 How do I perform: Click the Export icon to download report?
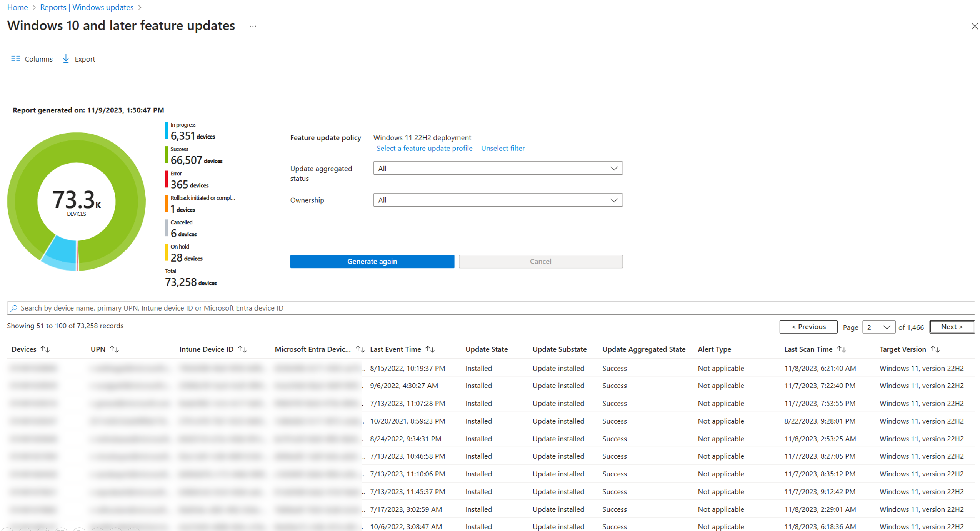coord(67,59)
